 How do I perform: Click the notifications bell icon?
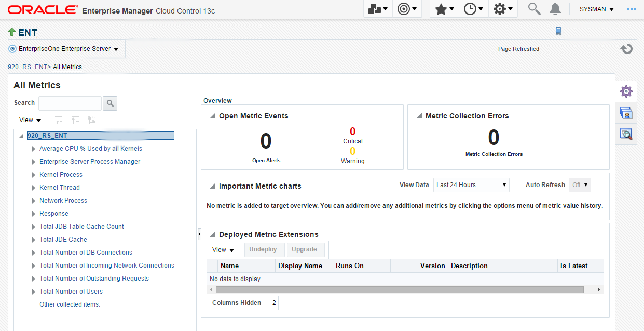555,9
